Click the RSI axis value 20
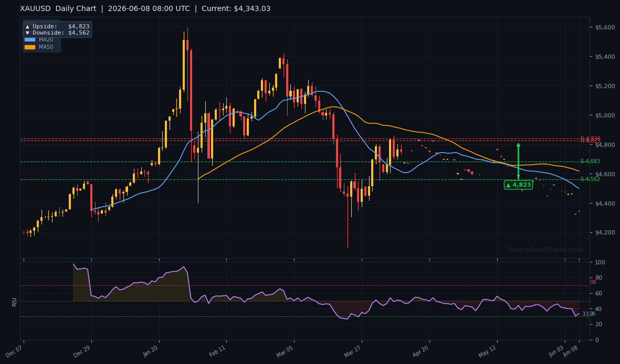The image size is (620, 364). point(598,325)
